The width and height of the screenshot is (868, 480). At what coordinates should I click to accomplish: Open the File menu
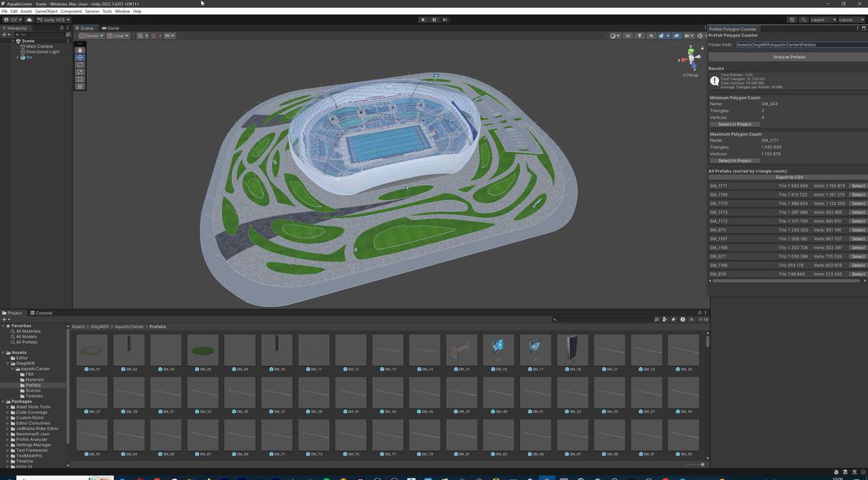tap(4, 12)
